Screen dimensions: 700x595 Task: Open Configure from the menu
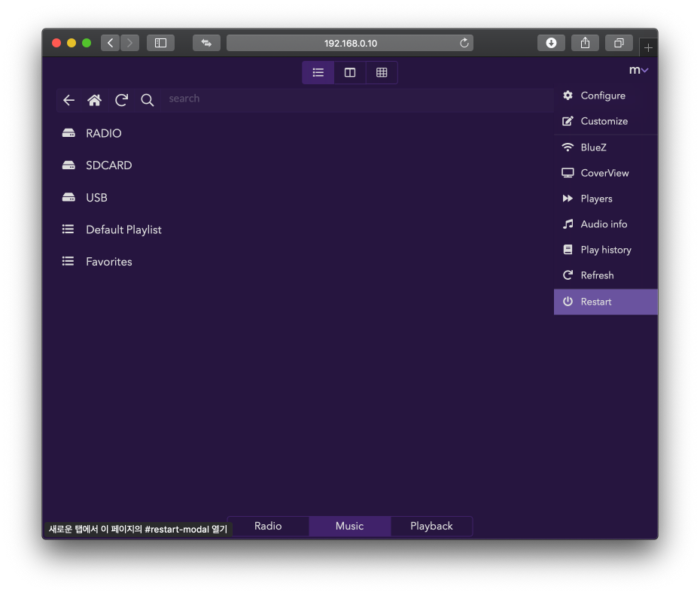606,96
